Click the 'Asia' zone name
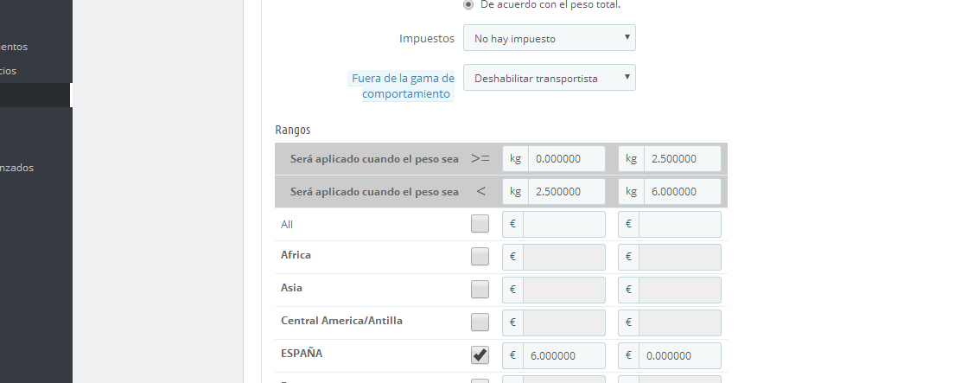This screenshot has width=980, height=383. click(x=291, y=287)
